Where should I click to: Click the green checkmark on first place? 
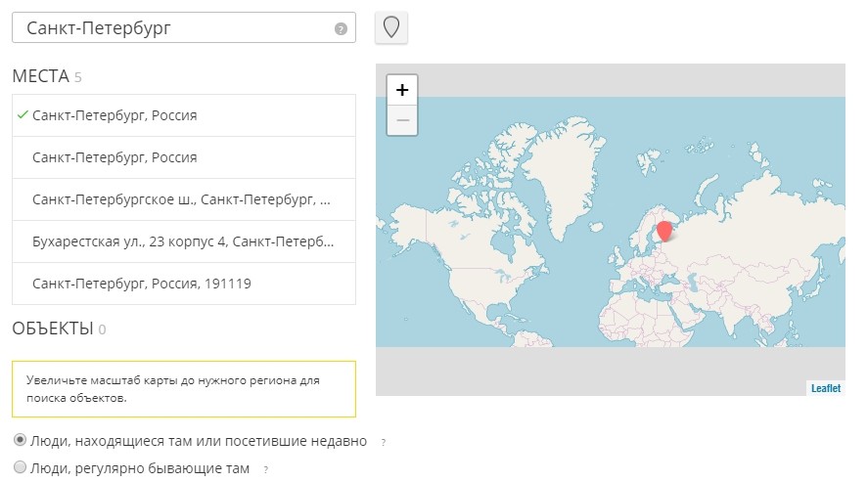pos(23,115)
